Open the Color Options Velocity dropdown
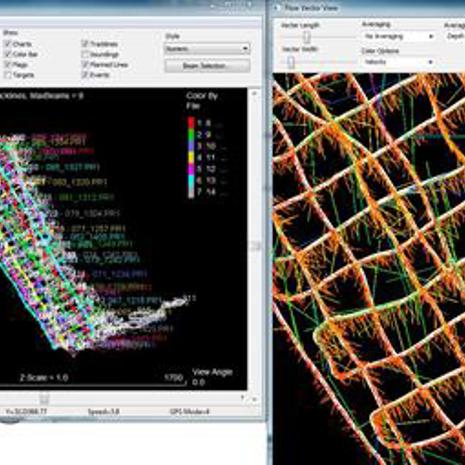This screenshot has width=465, height=465. (399, 62)
